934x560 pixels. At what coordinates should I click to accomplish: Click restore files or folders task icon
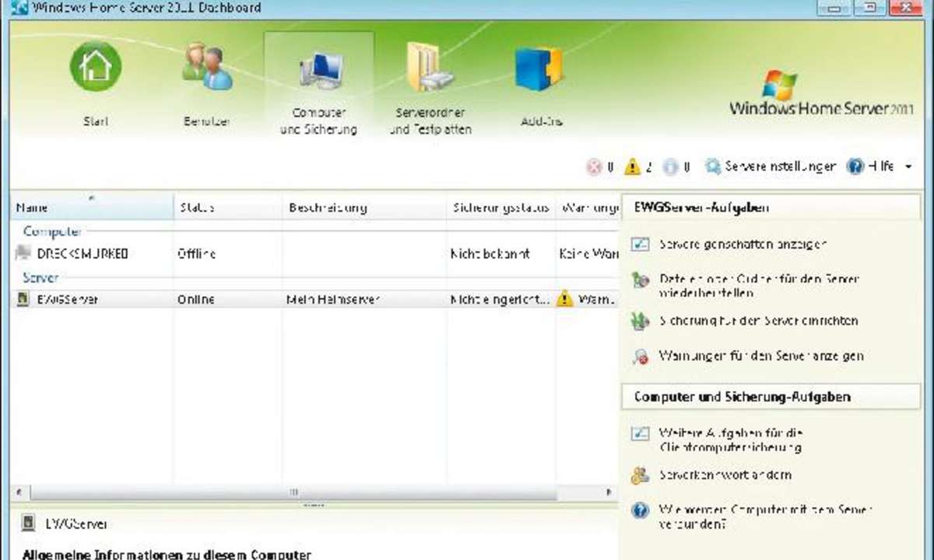(641, 280)
